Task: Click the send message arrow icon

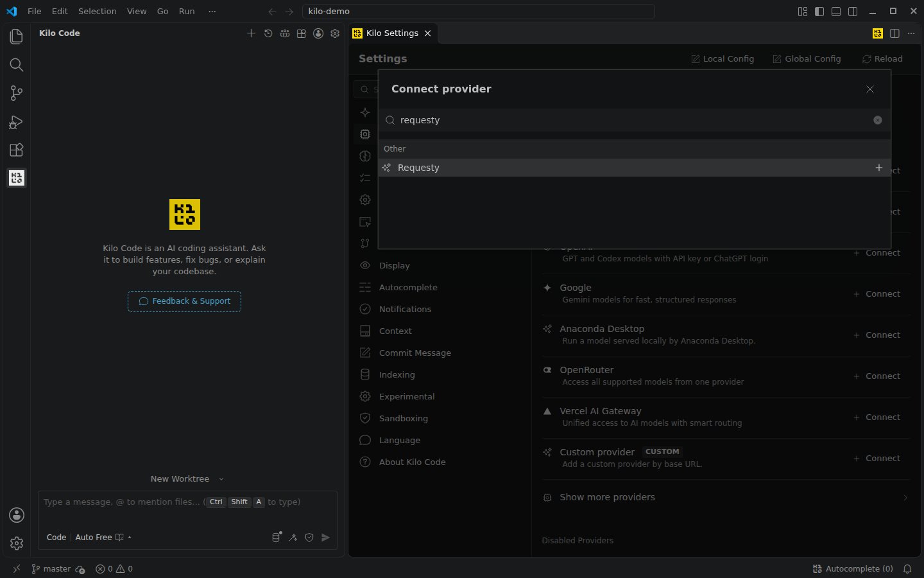Action: click(326, 538)
